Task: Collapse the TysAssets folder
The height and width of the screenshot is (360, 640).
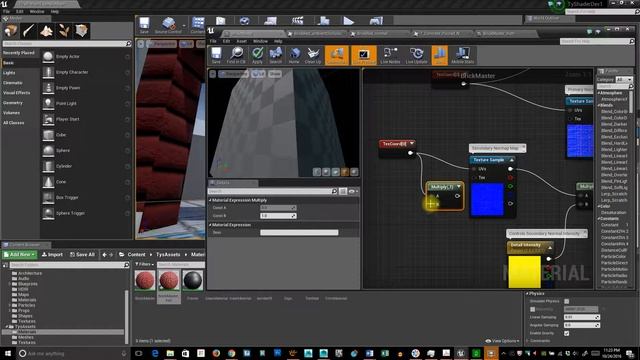Action: [7, 327]
